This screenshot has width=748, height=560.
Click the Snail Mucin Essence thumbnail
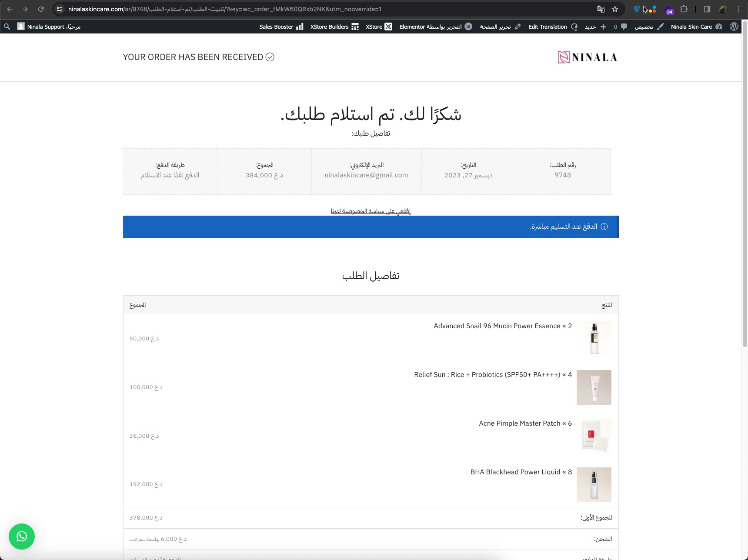point(594,339)
